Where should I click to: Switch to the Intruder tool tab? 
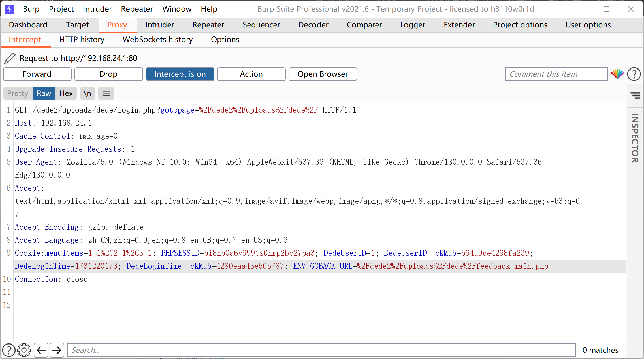160,25
